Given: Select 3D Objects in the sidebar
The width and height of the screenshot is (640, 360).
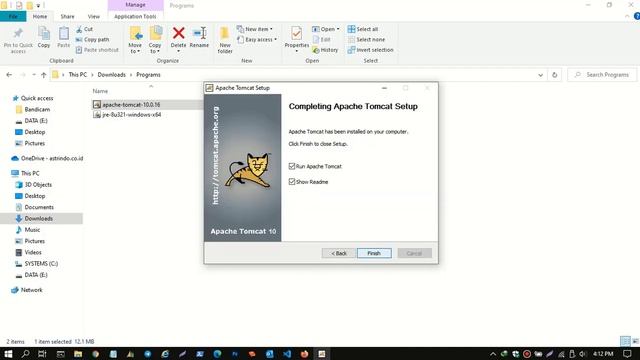Looking at the screenshot, I should (38, 184).
